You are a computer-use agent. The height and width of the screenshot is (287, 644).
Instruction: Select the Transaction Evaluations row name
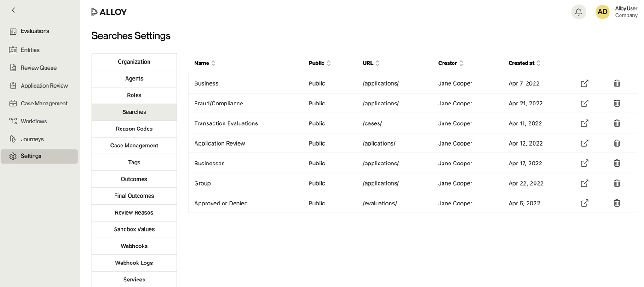click(x=226, y=123)
